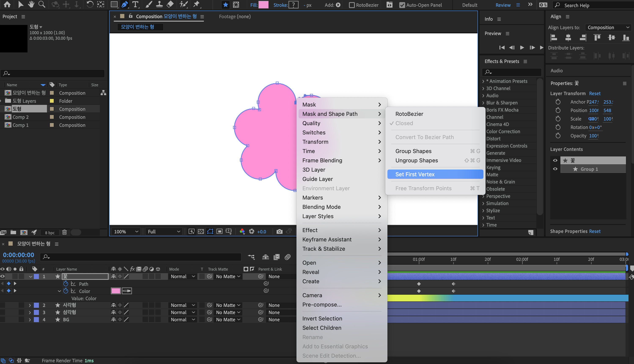Click the Delete trash icon in Project panel
This screenshot has height=364, width=634.
(x=64, y=232)
